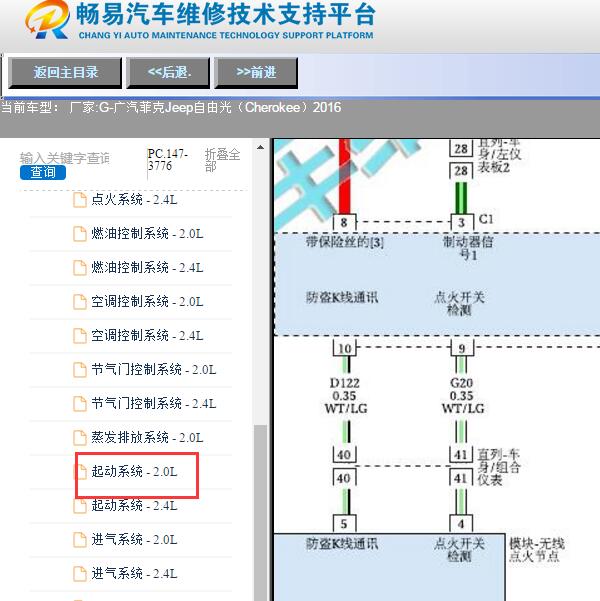Open 节气门控制系统 - 2.4L document
600x601 pixels.
pyautogui.click(x=154, y=404)
